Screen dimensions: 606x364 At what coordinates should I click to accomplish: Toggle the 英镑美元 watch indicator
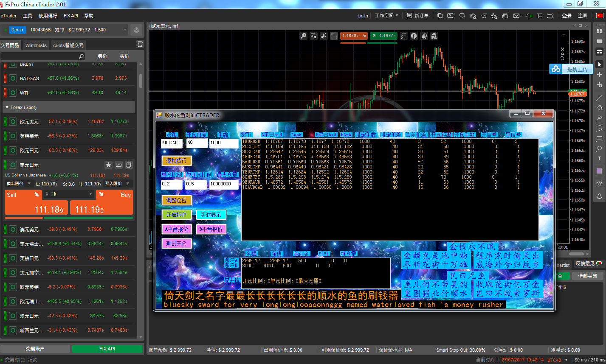[13, 136]
